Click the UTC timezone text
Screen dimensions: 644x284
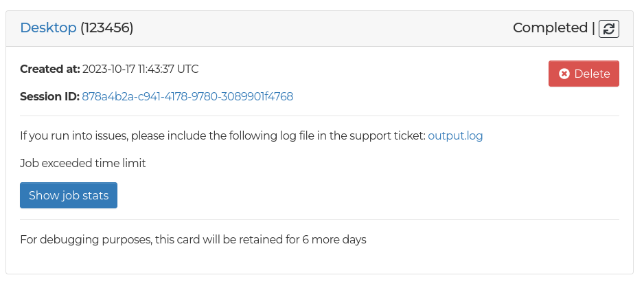[188, 69]
